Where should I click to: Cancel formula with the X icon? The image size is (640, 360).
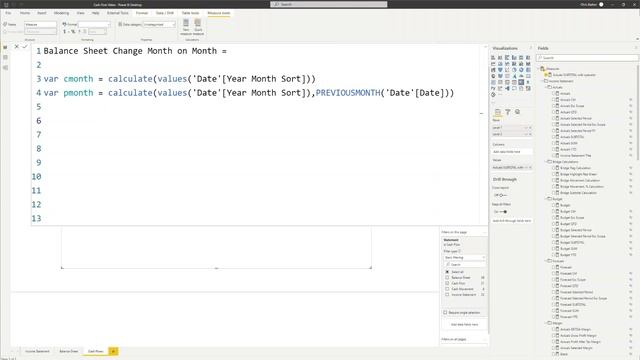click(17, 47)
